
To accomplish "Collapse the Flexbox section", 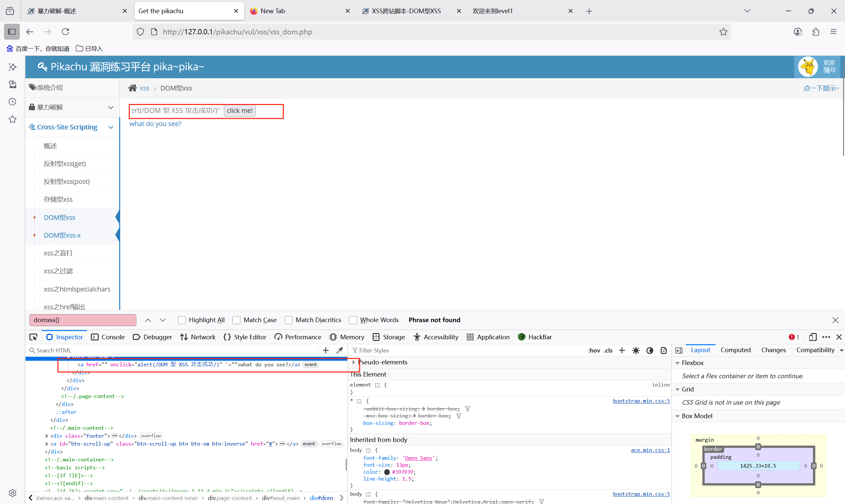I will [x=677, y=363].
